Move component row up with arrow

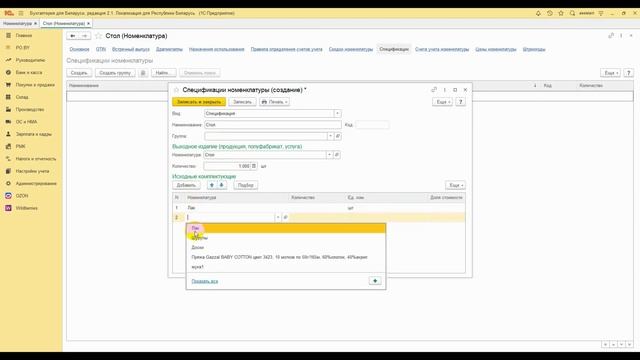tap(211, 185)
